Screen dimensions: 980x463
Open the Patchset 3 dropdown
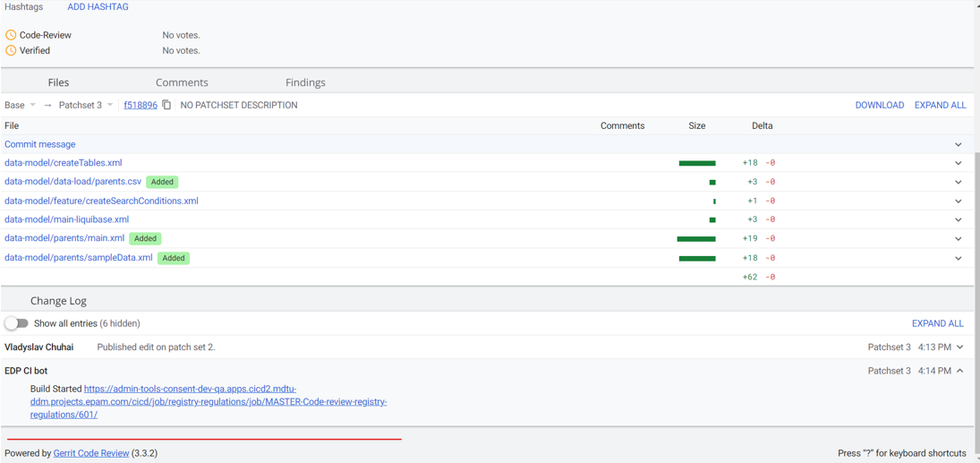click(86, 105)
